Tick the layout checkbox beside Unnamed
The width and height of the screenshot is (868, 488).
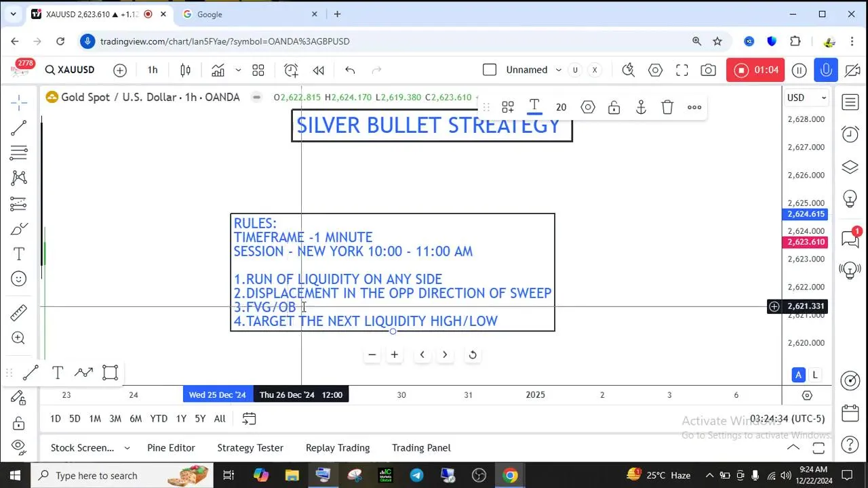[x=490, y=70]
